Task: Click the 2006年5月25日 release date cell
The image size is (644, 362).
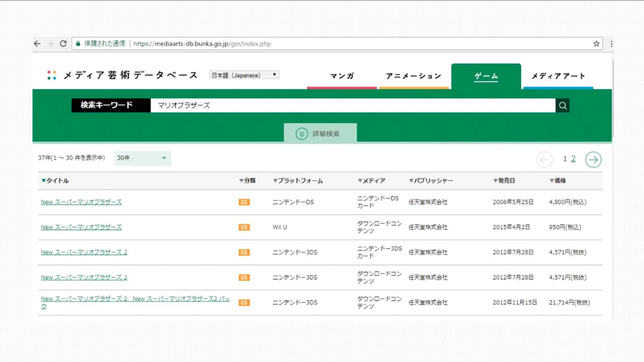Action: [x=513, y=202]
